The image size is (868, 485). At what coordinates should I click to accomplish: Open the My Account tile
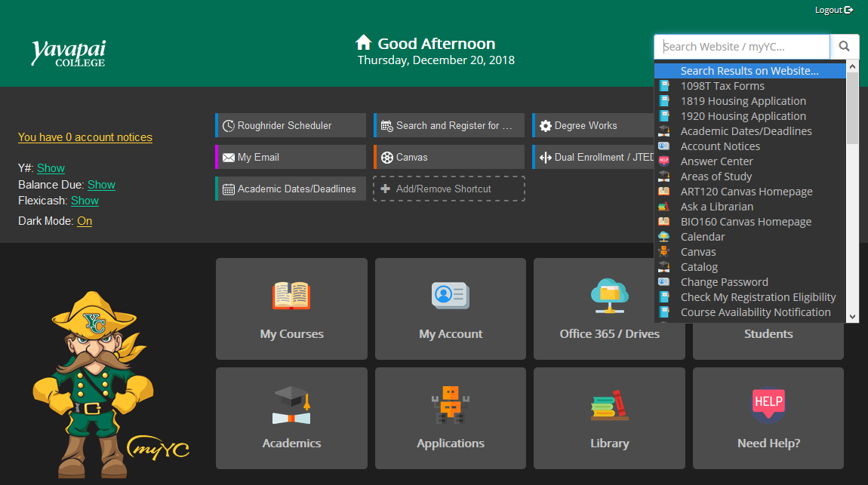click(x=450, y=308)
